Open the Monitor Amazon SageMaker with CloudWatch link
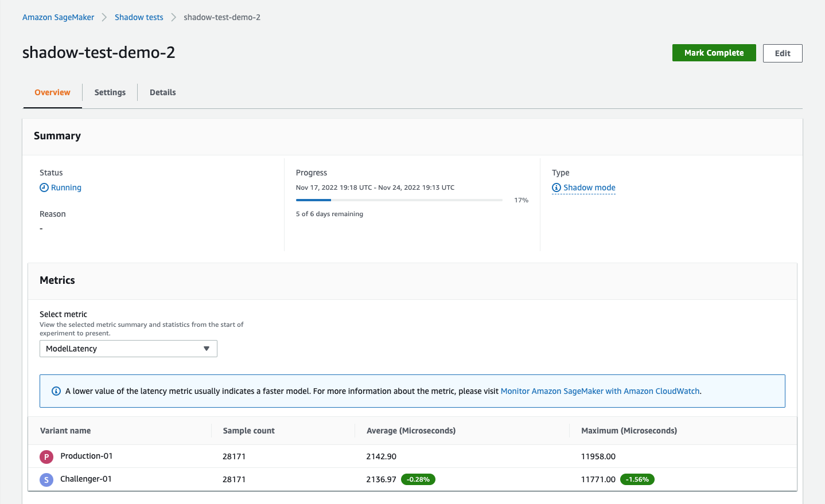 pos(600,391)
